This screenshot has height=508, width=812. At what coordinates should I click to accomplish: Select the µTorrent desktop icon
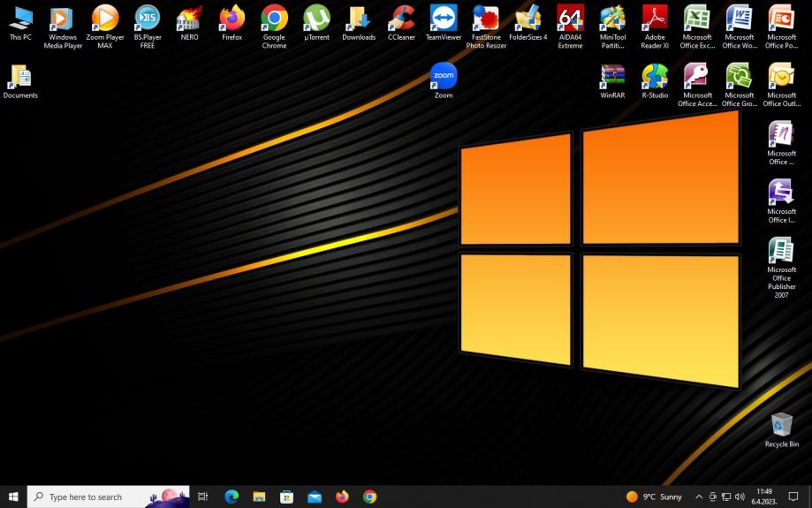316,19
